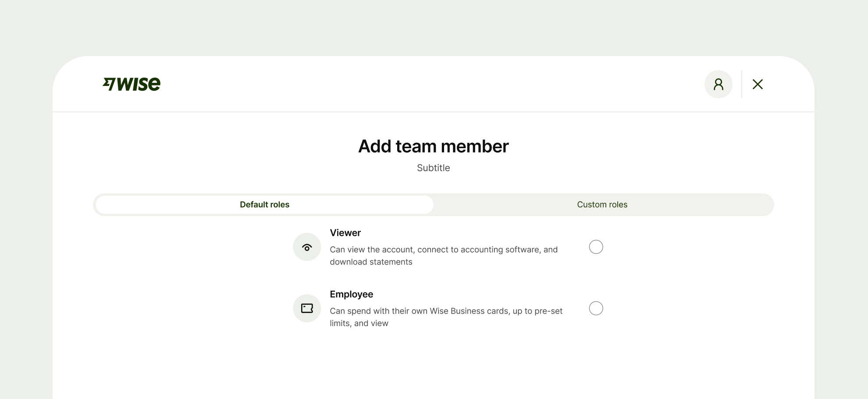The width and height of the screenshot is (868, 399).
Task: Select the account profile icon in the header
Action: (718, 84)
